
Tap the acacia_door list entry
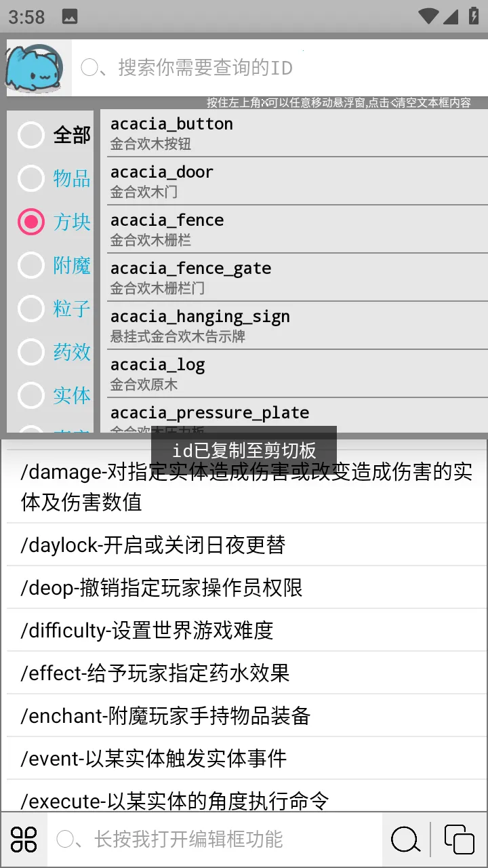pos(297,181)
